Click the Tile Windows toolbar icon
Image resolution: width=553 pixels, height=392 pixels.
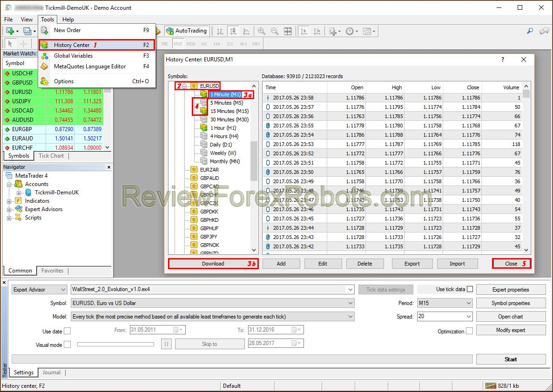tap(288, 31)
